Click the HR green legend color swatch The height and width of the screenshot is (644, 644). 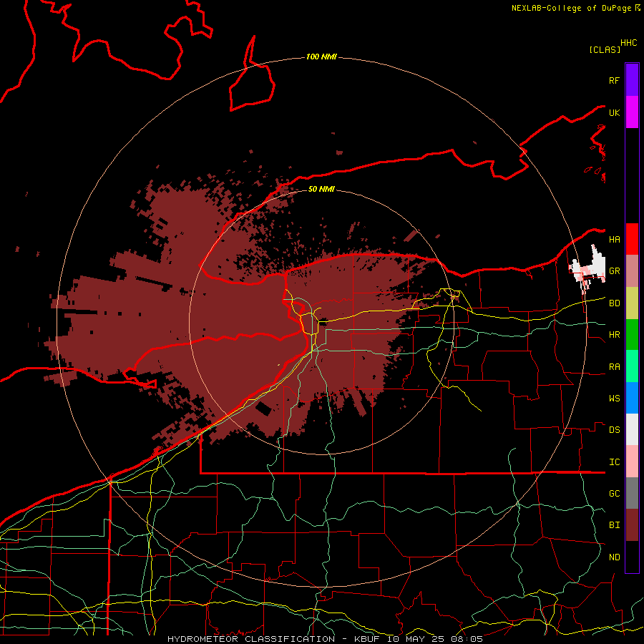[632, 335]
